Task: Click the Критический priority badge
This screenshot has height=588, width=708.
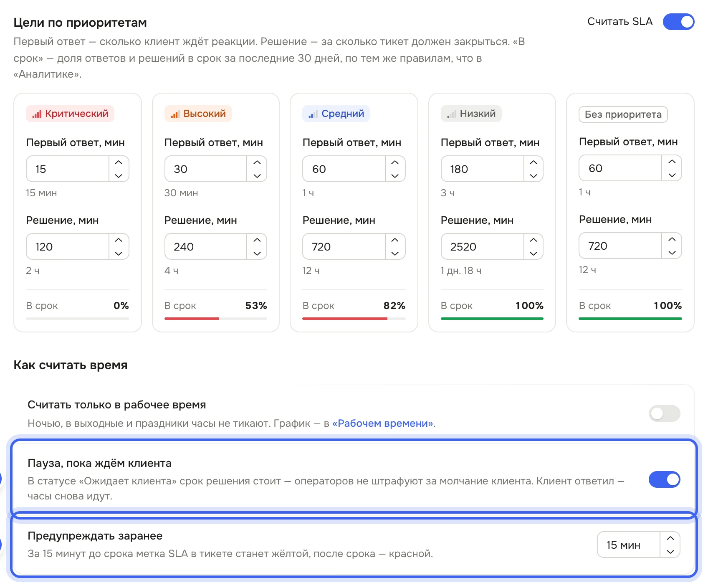Action: (x=70, y=114)
